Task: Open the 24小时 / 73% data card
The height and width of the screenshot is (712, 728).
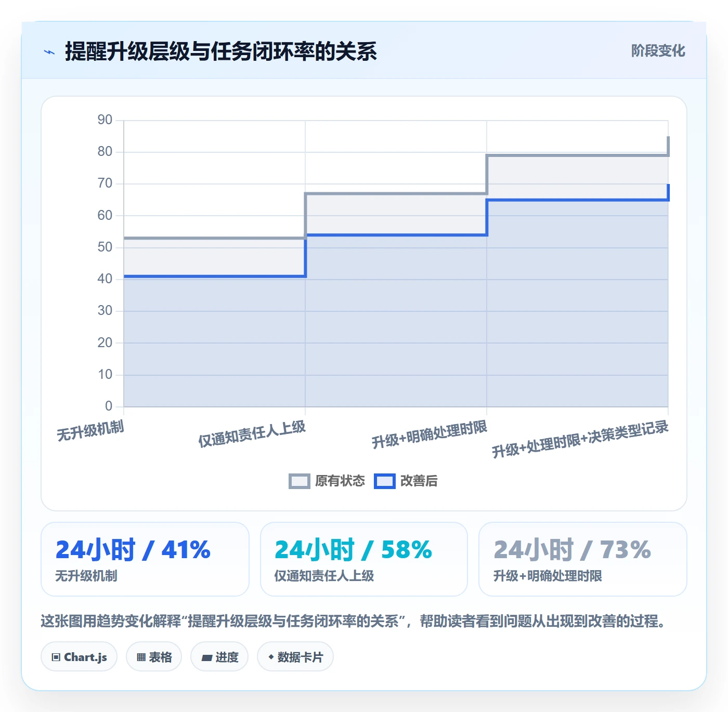Action: (583, 559)
